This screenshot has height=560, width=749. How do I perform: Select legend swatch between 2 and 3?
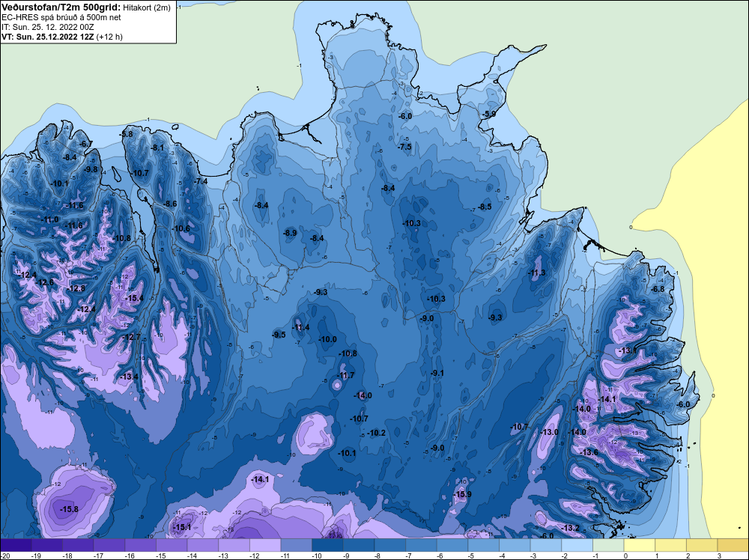pyautogui.click(x=703, y=545)
